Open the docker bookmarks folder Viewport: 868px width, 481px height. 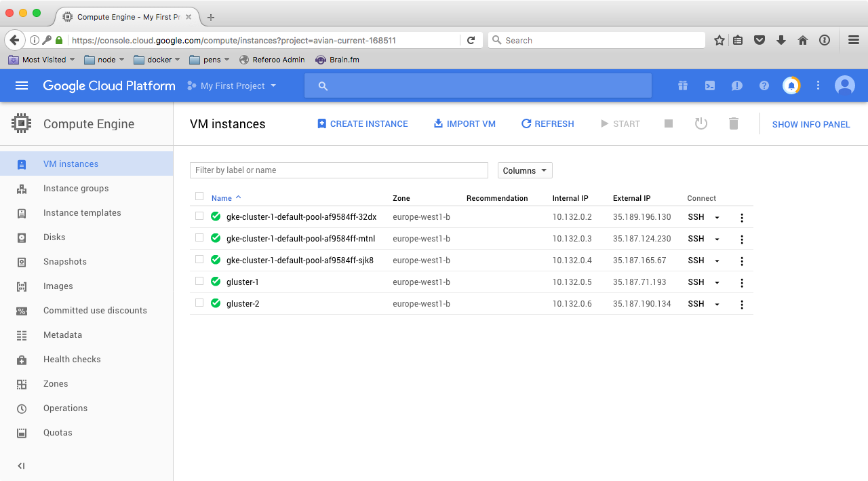[x=157, y=60]
